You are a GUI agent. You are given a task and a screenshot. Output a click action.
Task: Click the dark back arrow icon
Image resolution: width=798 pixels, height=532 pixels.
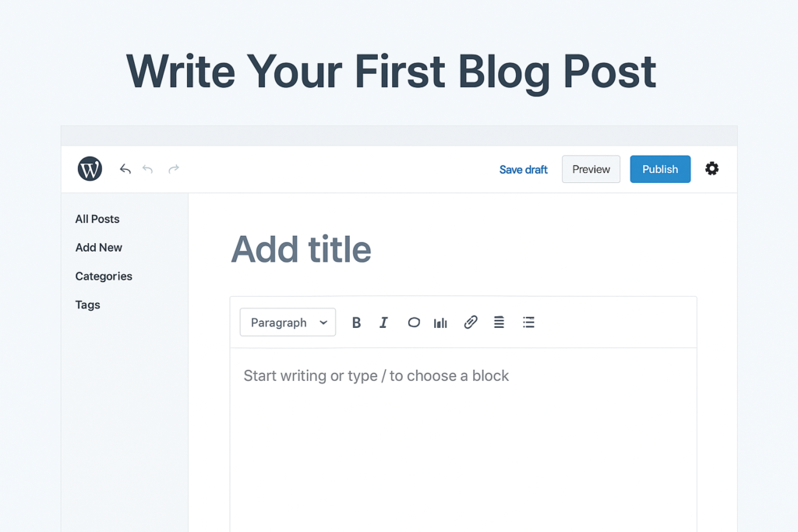(125, 169)
